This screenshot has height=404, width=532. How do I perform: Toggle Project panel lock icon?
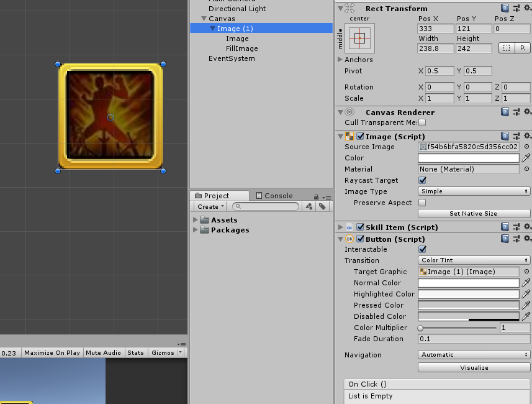316,197
